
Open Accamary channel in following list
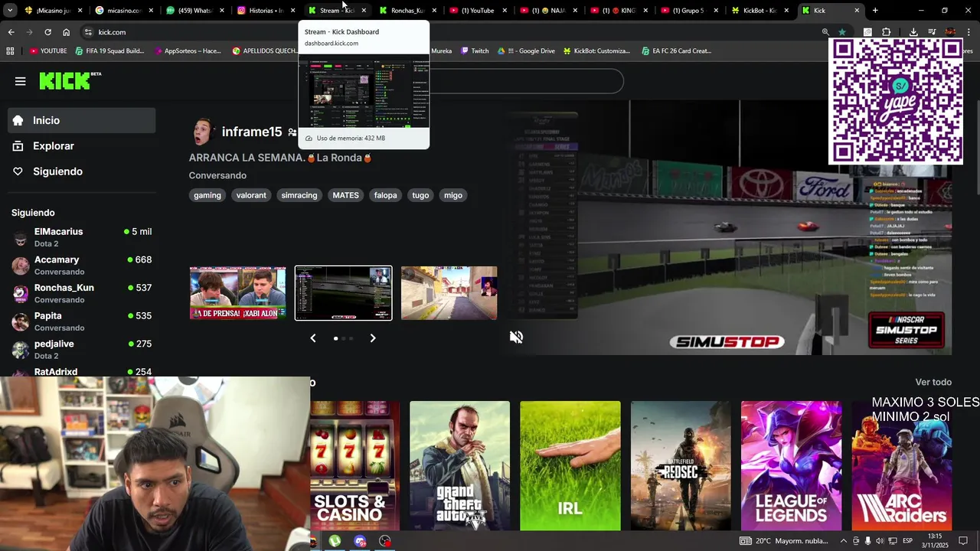(x=82, y=266)
